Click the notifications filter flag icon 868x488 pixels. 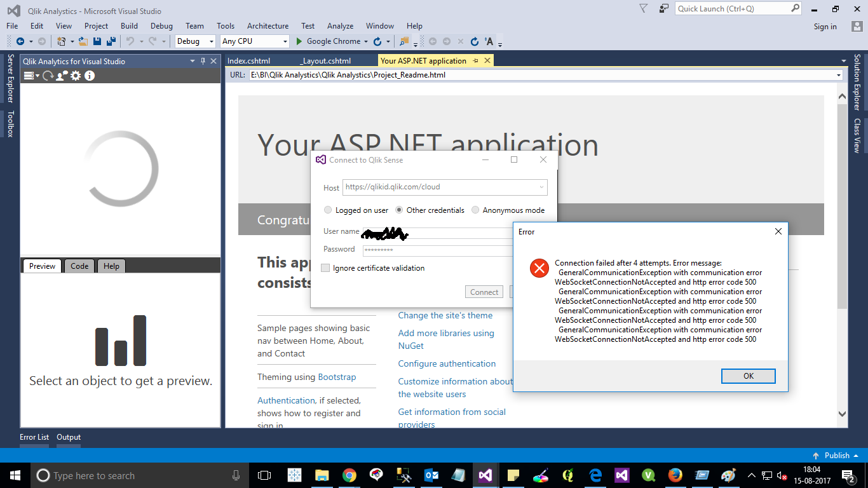[x=643, y=8]
